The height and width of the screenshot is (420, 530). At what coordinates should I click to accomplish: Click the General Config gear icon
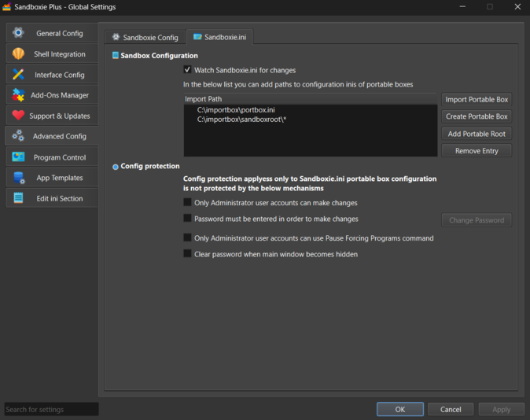click(18, 33)
